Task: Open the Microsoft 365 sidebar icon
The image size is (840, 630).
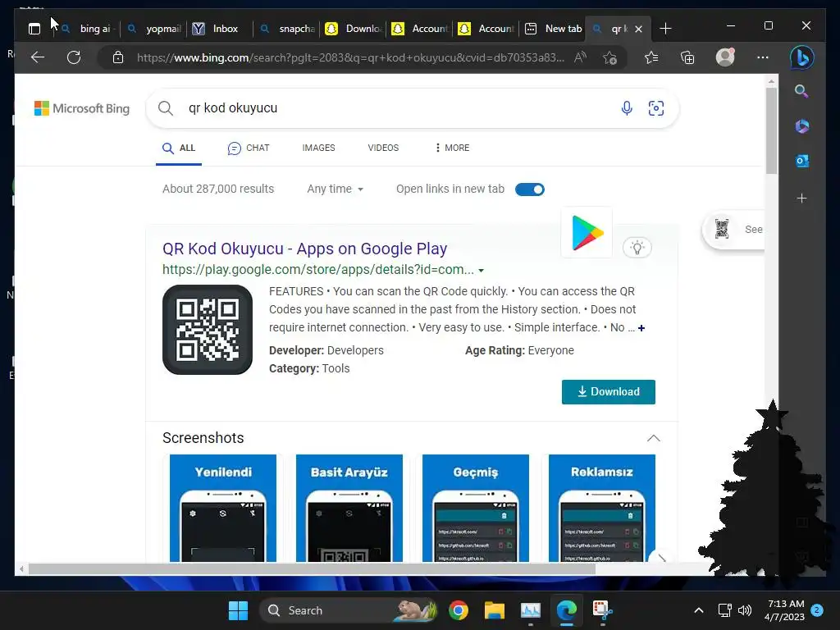Action: point(801,126)
